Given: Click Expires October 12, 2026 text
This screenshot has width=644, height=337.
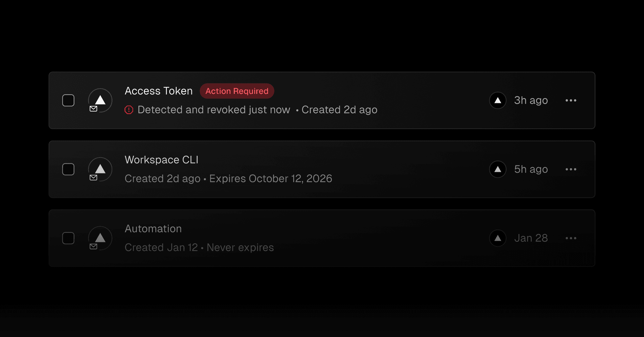Looking at the screenshot, I should click(271, 179).
